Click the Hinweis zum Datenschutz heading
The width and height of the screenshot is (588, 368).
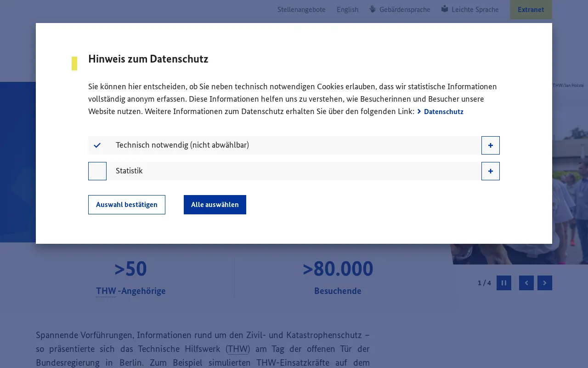(148, 59)
